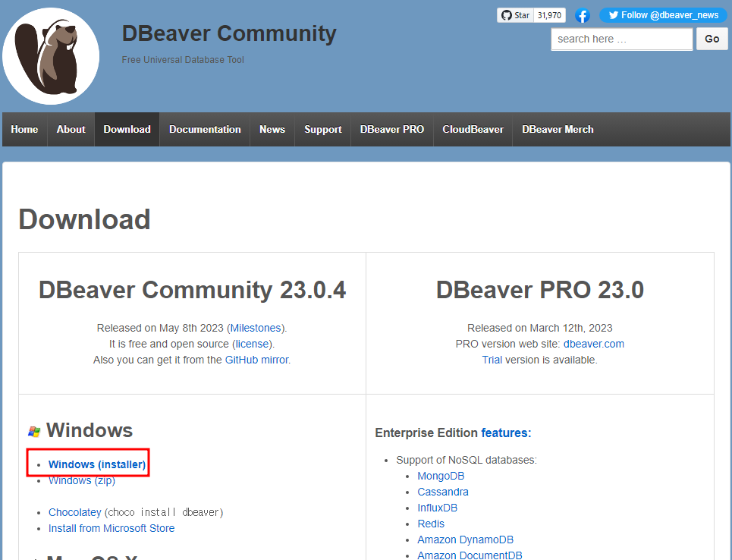Click Support of NoSQL databases text
Viewport: 732px width, 560px height.
(467, 460)
